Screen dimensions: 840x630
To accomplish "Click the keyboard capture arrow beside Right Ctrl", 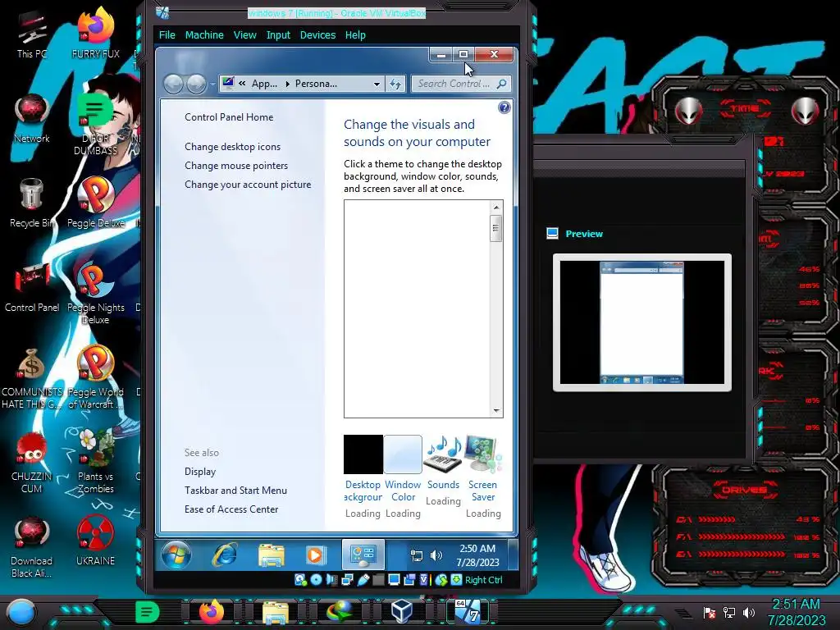I will click(x=456, y=580).
